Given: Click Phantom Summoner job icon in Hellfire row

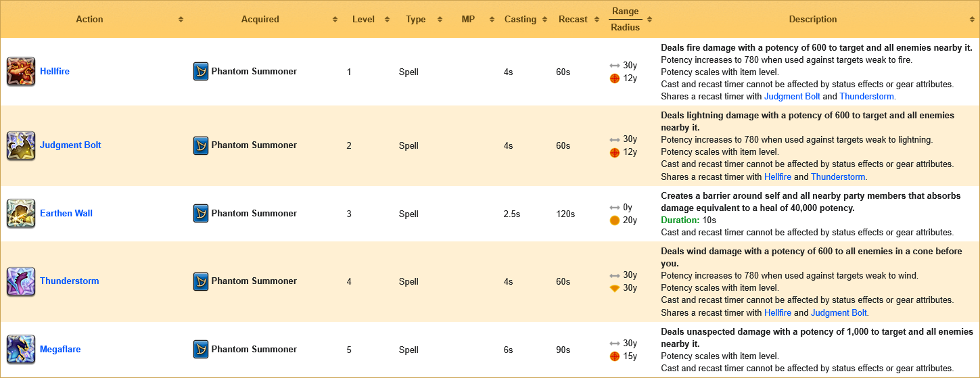Looking at the screenshot, I should pyautogui.click(x=201, y=72).
